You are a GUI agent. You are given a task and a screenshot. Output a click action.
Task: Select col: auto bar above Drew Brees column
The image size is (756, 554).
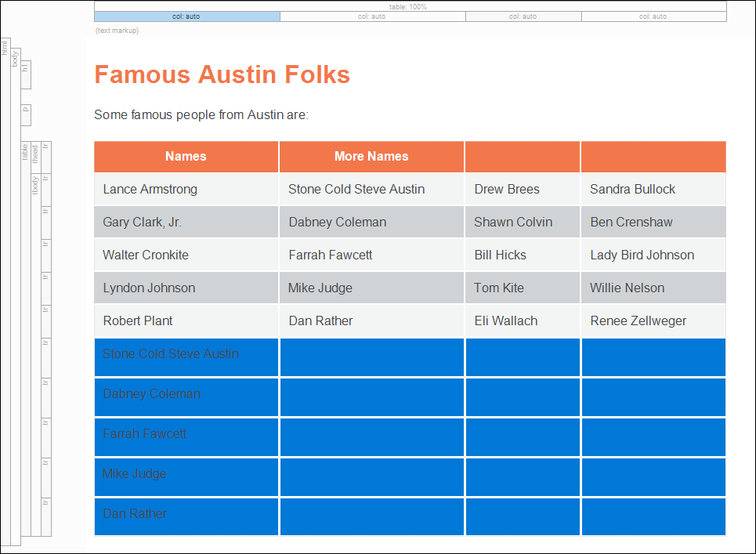click(x=523, y=16)
